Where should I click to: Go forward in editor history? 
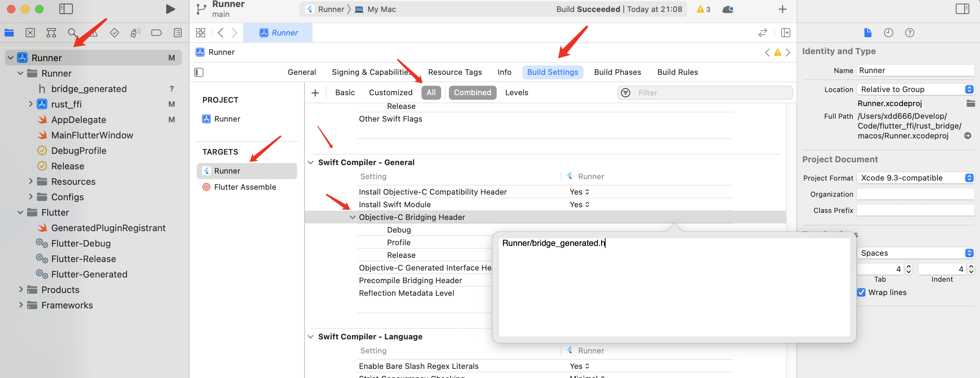[234, 33]
